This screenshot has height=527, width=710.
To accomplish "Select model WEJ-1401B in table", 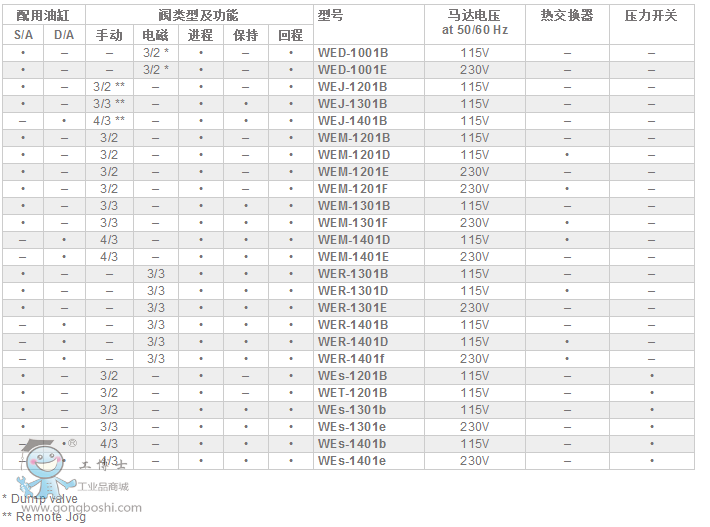I will [353, 120].
